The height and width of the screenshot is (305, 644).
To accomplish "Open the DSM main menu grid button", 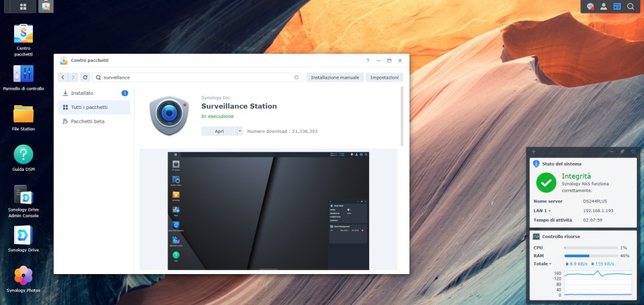I will coord(23,6).
